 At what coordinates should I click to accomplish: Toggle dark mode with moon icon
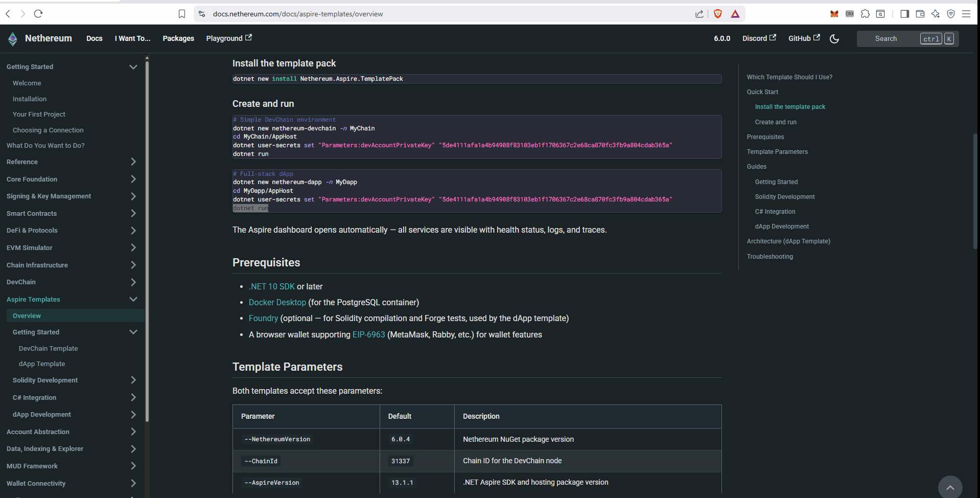point(834,39)
